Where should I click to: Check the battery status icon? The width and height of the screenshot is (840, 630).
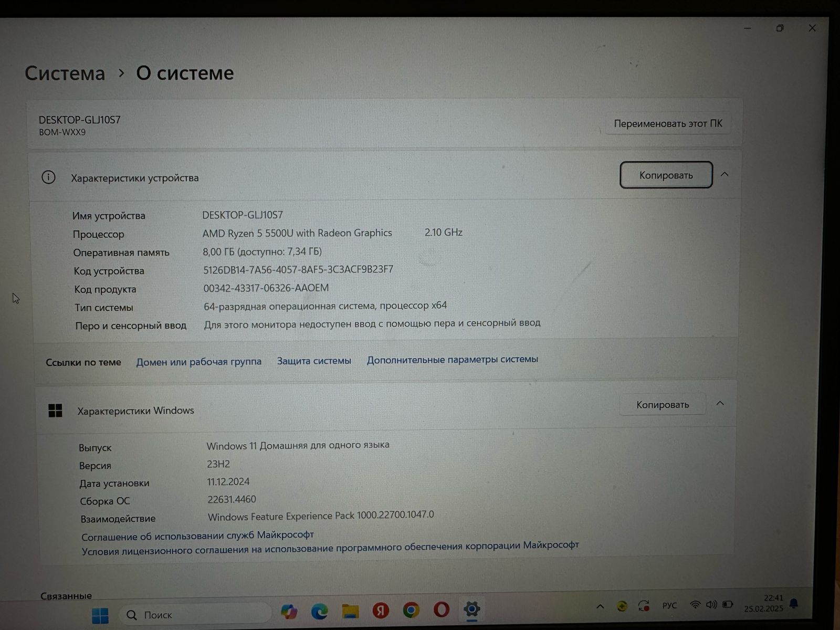(x=728, y=604)
